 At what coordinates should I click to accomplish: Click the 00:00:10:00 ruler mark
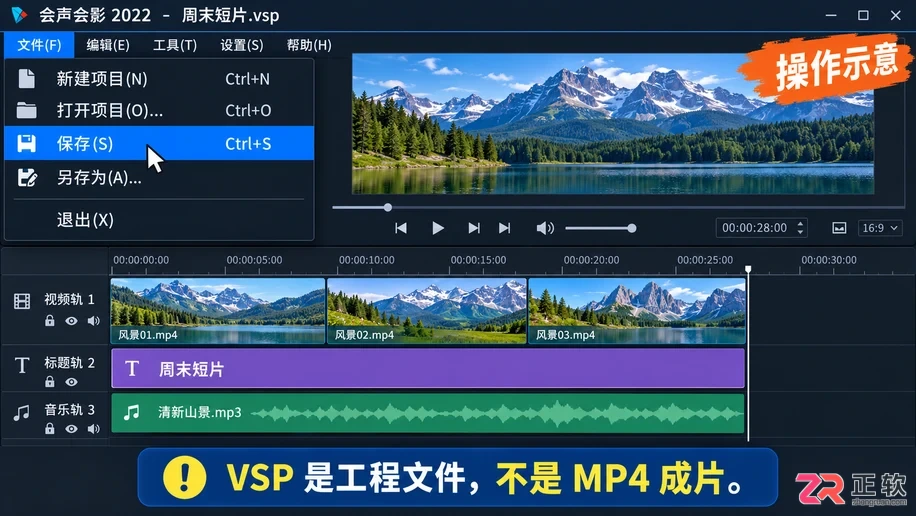tap(367, 260)
